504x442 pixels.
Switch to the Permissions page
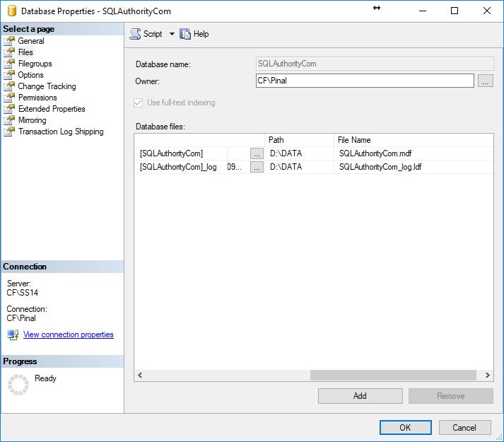click(x=37, y=98)
